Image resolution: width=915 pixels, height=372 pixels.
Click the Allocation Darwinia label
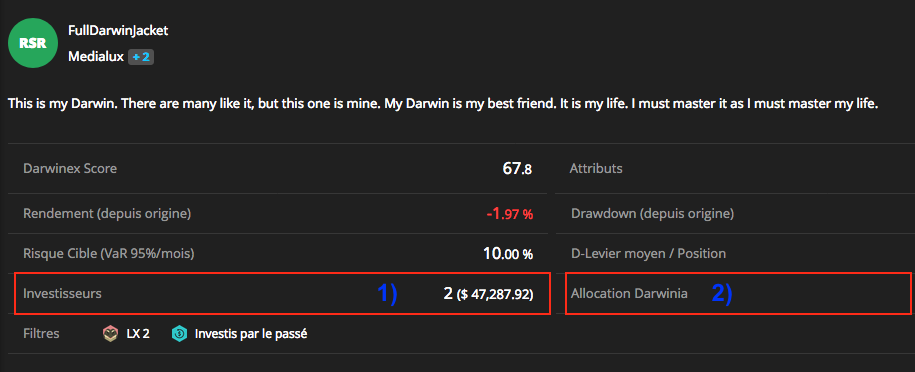tap(629, 294)
